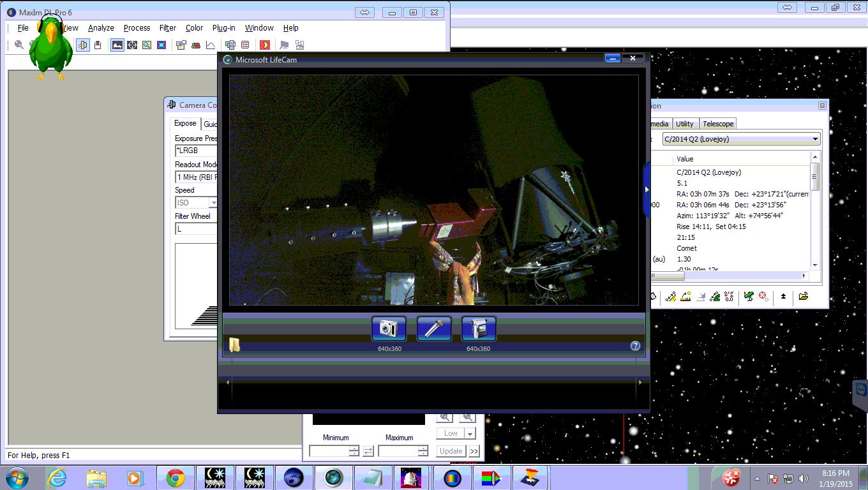Viewport: 868px width, 490px height.
Task: Click the crosshair toolbar icon in MaxIm DL
Action: 131,45
